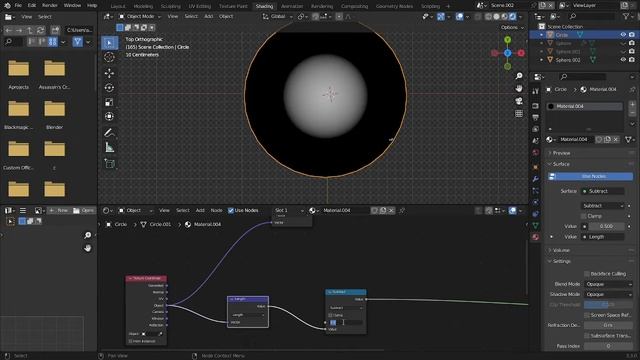The image size is (640, 360).
Task: Click the Open image button
Action: point(83,211)
